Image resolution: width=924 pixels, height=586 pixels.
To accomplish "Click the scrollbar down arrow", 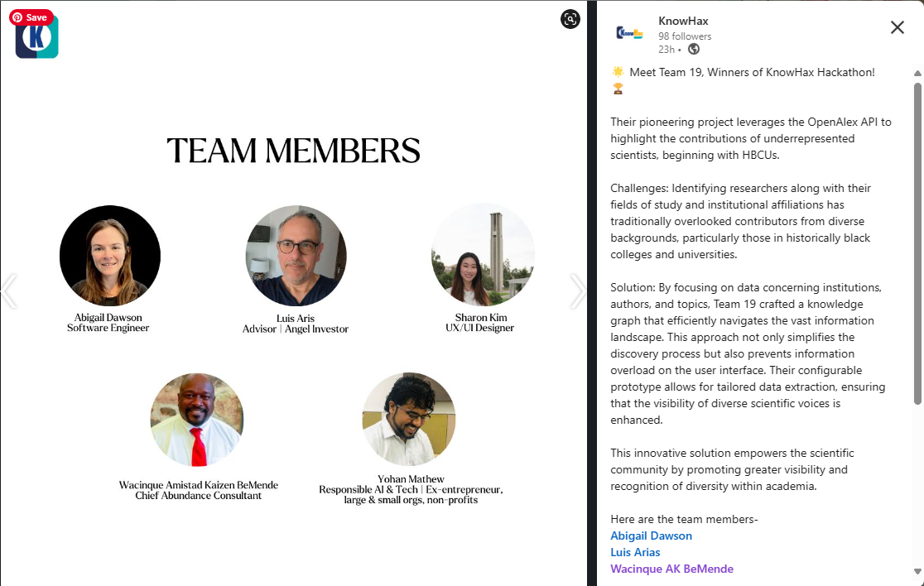I will (x=917, y=571).
